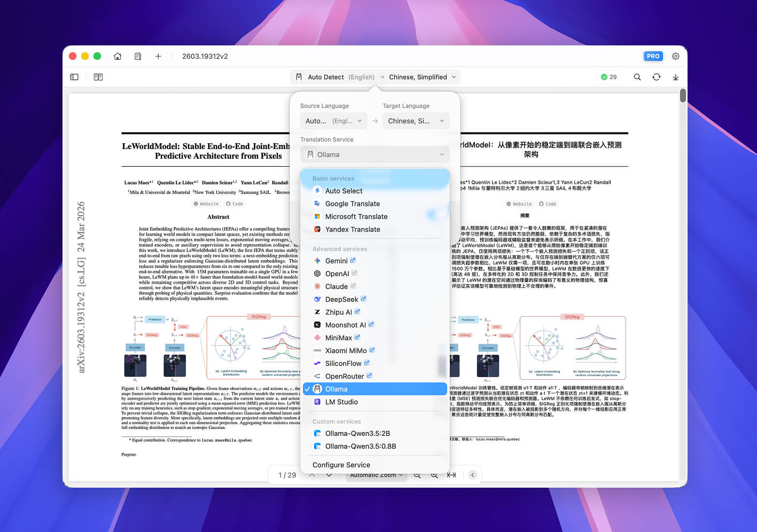Choose custom Ollama-Qwen3.5:2B service
Viewport: 757px width, 532px height.
coord(375,433)
